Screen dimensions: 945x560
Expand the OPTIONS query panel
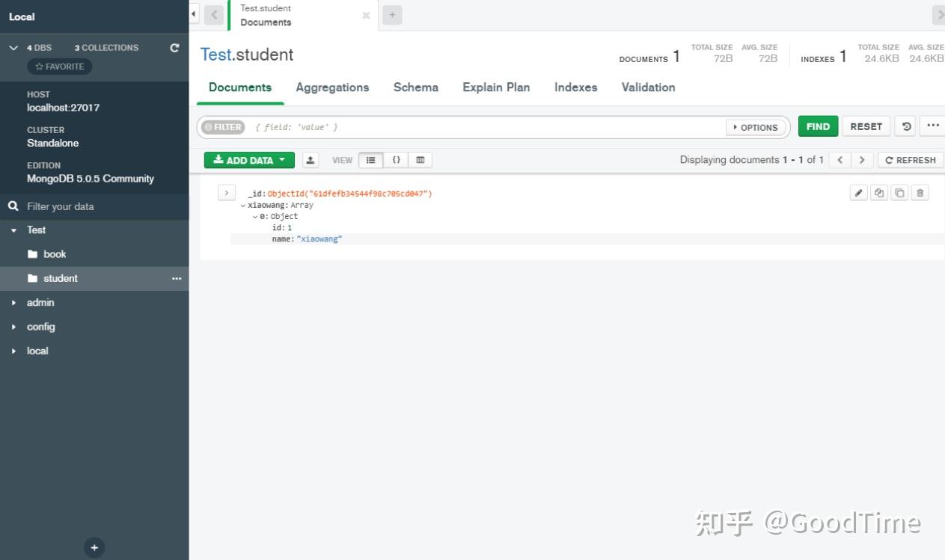tap(755, 127)
